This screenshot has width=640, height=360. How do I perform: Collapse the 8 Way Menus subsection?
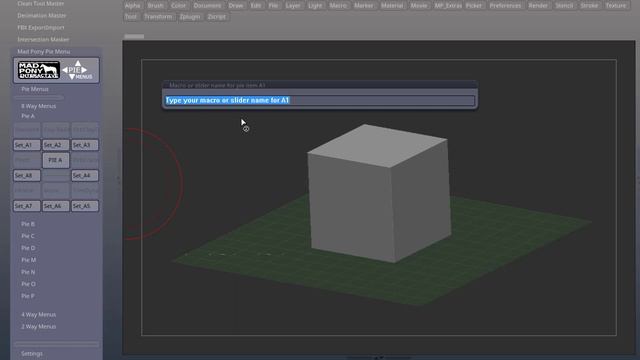tap(39, 106)
